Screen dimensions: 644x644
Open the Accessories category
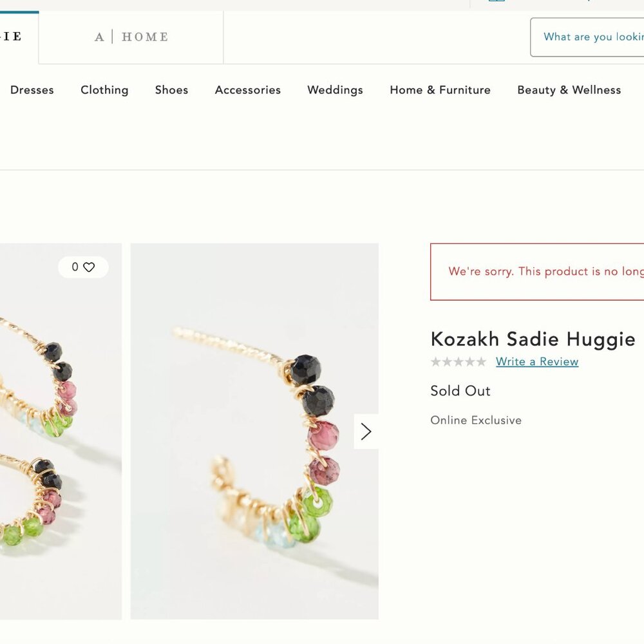tap(247, 90)
